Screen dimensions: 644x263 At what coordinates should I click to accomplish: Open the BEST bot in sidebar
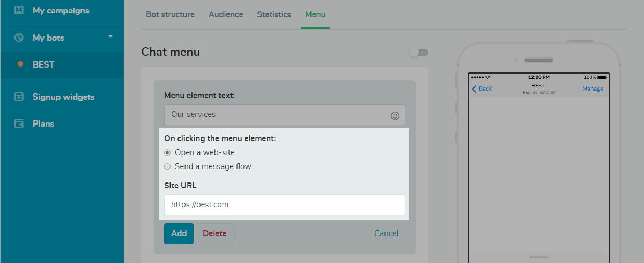43,64
